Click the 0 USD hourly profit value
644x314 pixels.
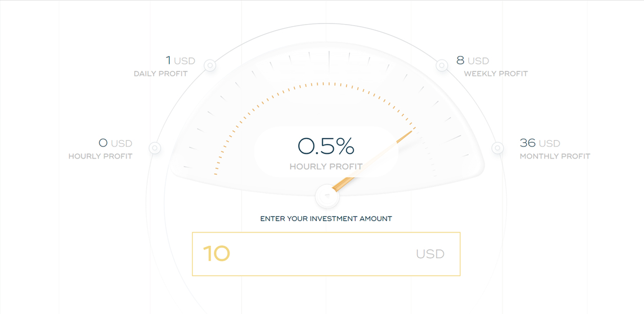pyautogui.click(x=115, y=143)
